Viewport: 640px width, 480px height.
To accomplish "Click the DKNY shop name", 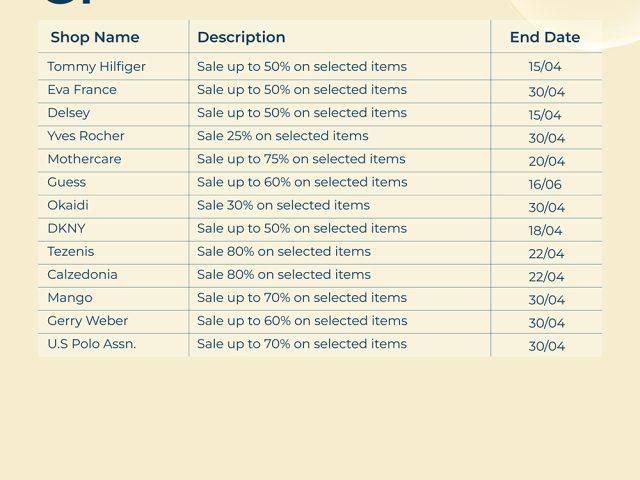I will point(67,228).
